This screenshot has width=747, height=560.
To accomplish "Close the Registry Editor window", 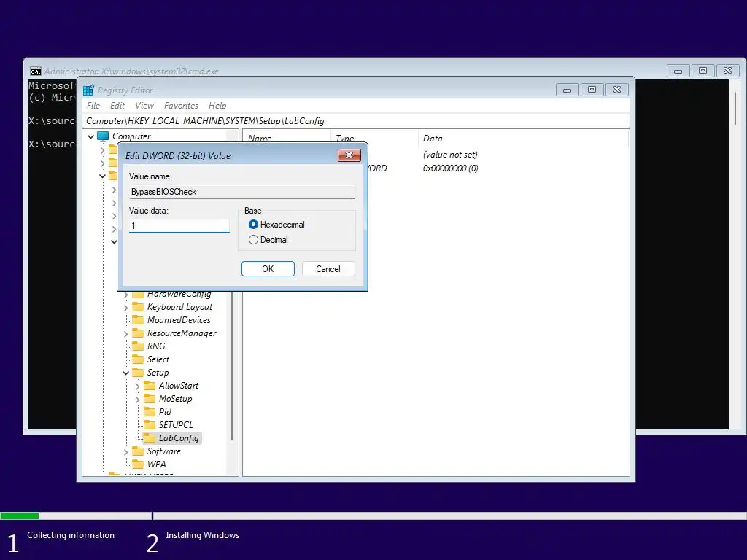I will [x=617, y=90].
